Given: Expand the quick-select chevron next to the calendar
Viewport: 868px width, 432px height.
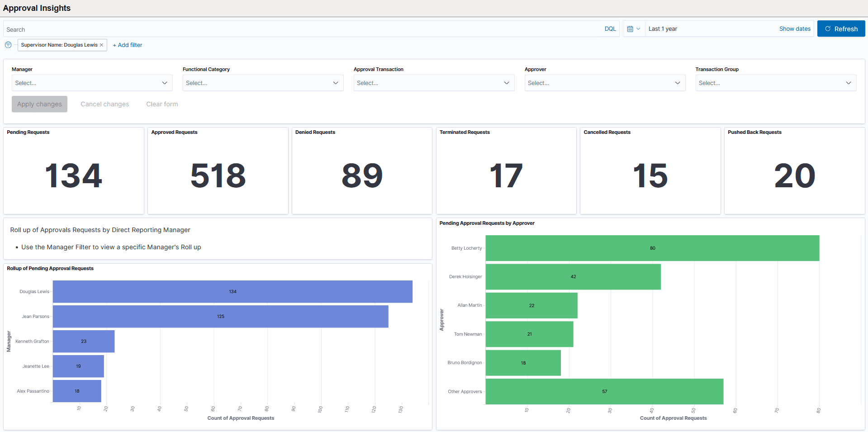Looking at the screenshot, I should click(x=639, y=28).
